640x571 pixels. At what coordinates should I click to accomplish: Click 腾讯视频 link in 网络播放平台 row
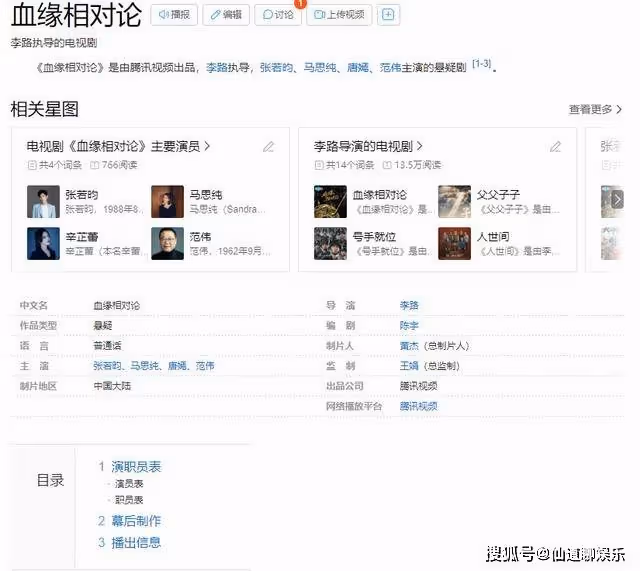(418, 406)
